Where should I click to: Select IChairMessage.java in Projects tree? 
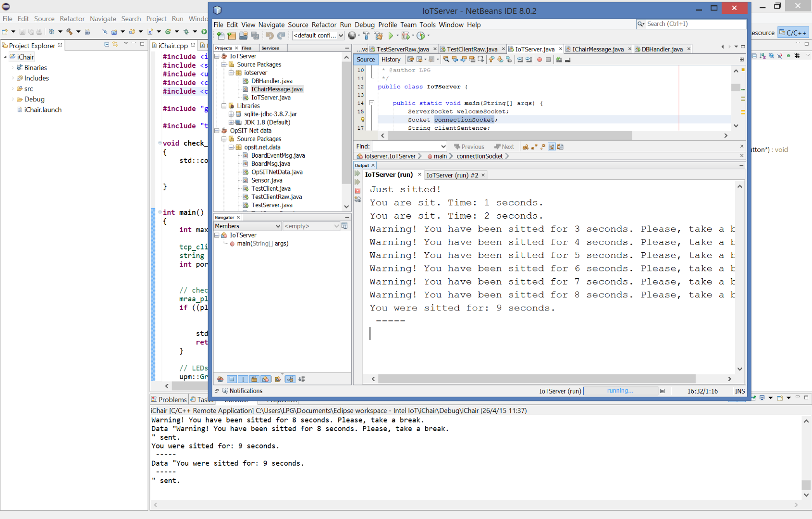click(277, 89)
